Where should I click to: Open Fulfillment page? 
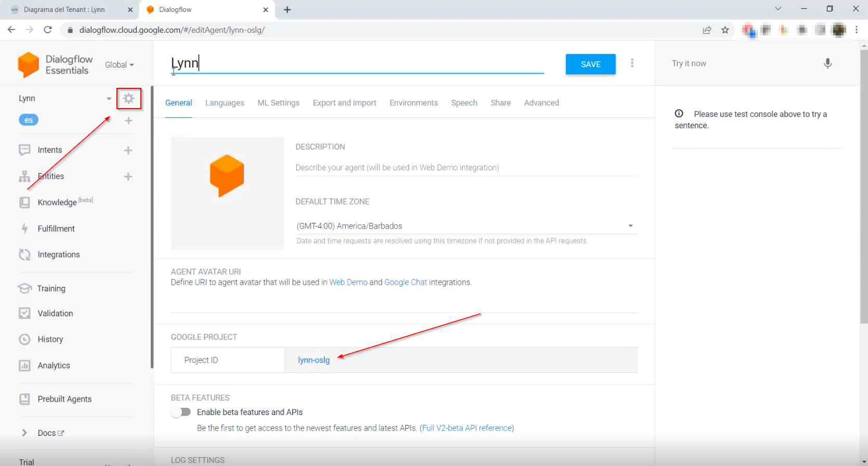point(56,229)
